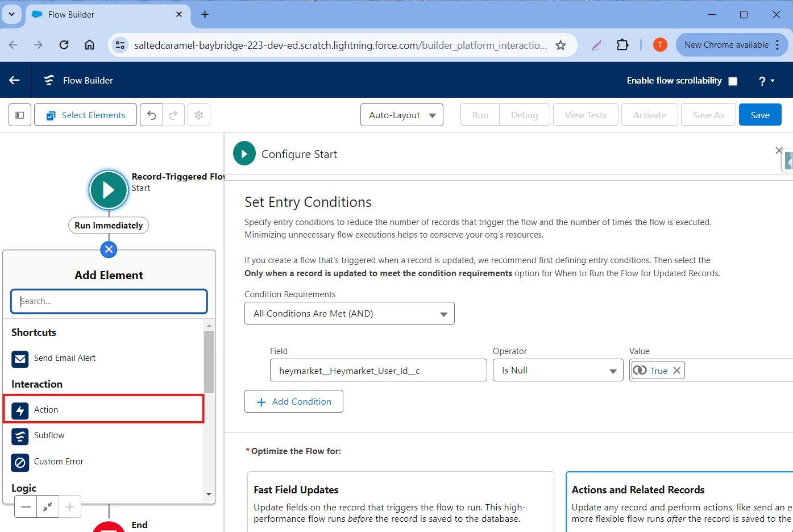Click the heymarket User Id field input
Screen dimensions: 793x532
(x=379, y=370)
